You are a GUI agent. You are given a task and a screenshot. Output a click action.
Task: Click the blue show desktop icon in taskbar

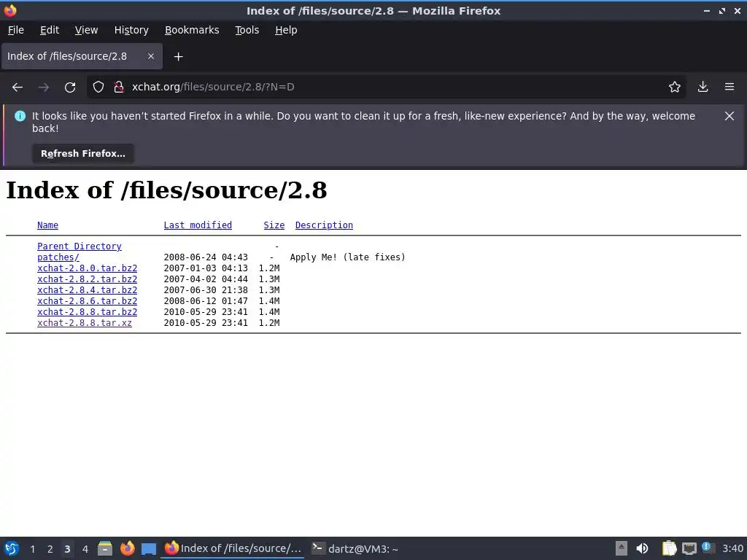[149, 549]
